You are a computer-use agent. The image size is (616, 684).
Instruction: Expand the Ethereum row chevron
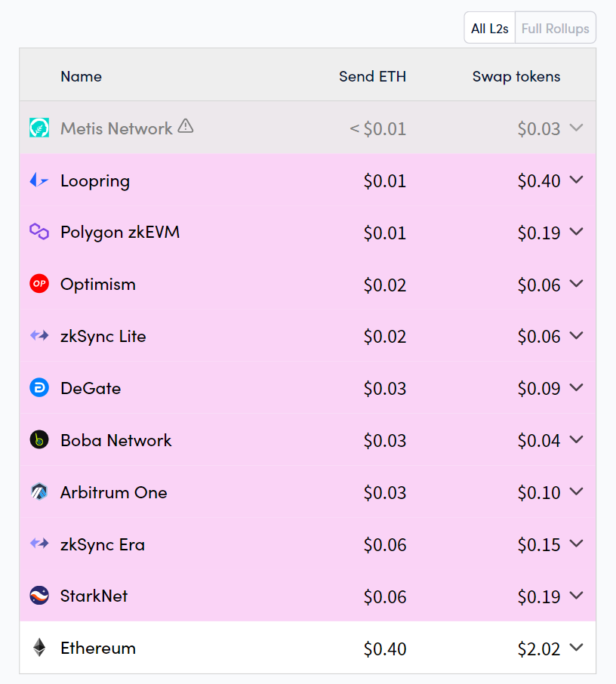[577, 647]
